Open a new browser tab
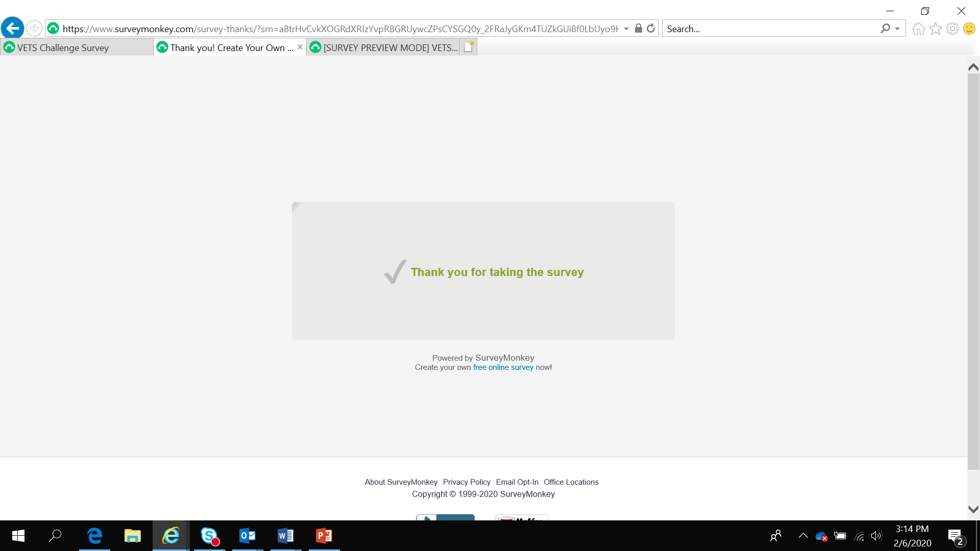Viewport: 980px width, 551px height. [469, 47]
